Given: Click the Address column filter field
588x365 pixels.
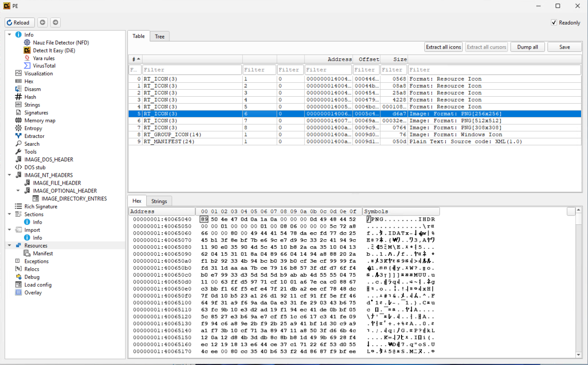Looking at the screenshot, I should pyautogui.click(x=328, y=70).
